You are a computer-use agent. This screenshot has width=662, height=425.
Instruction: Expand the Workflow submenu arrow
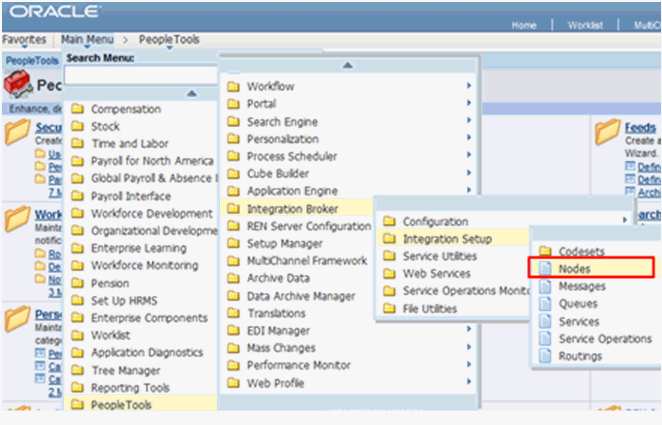tap(469, 86)
